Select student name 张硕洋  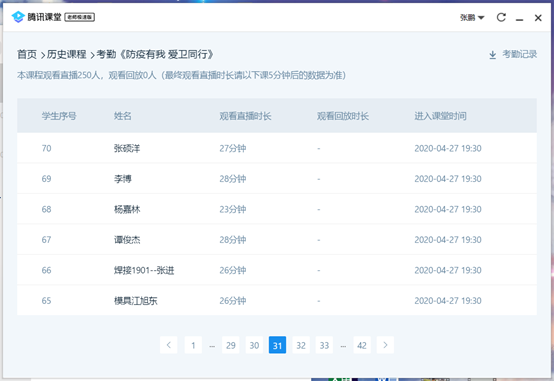click(127, 148)
